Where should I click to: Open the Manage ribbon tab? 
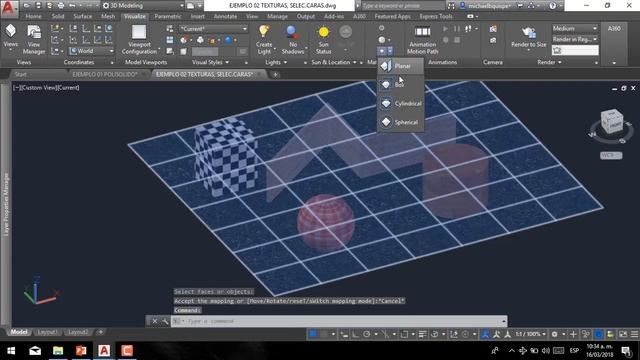278,16
